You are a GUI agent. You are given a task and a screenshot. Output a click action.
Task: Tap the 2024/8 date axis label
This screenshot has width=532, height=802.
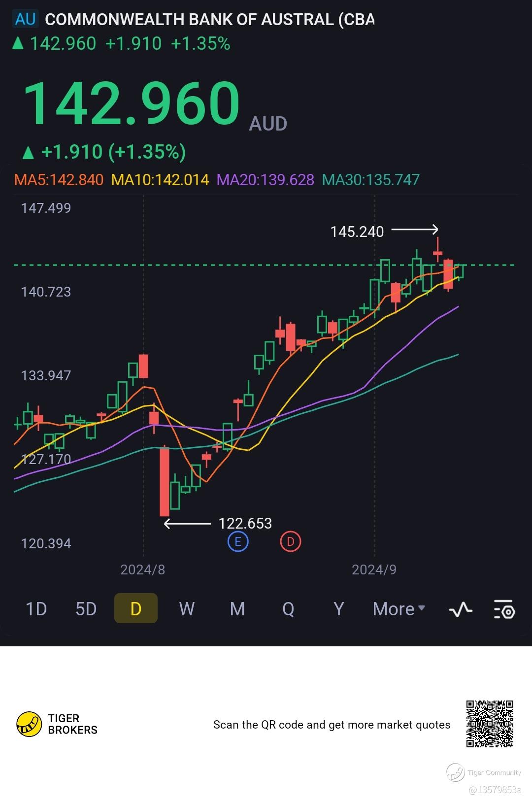pos(143,569)
